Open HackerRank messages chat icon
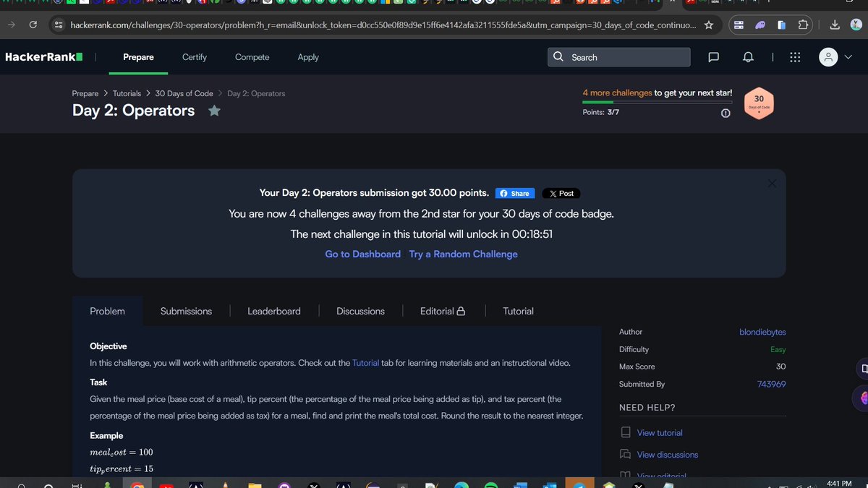The image size is (868, 488). click(x=713, y=57)
